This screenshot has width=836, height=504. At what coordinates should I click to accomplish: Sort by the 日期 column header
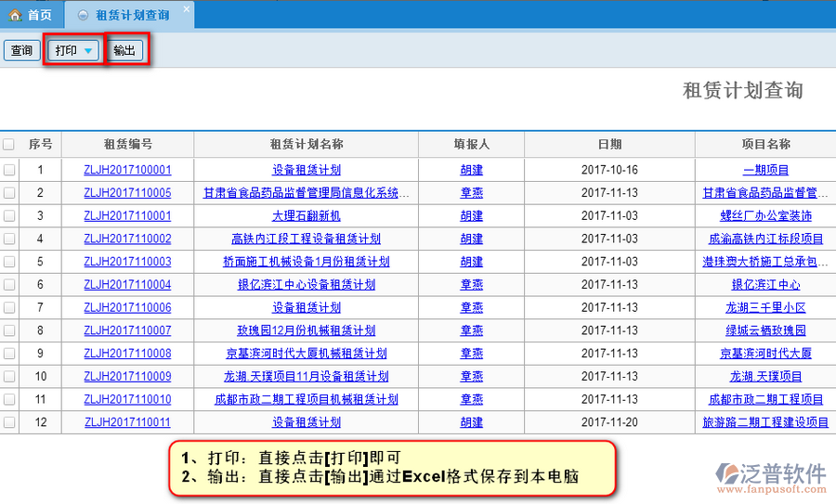coord(609,145)
